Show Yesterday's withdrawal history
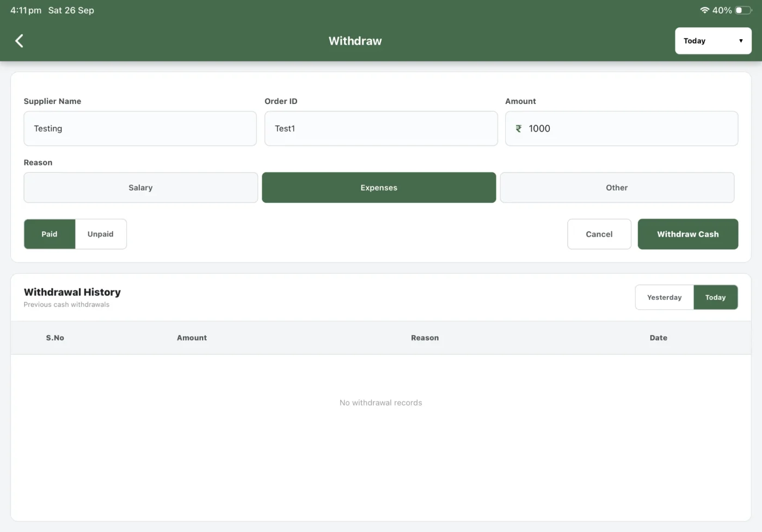This screenshot has width=762, height=532. (664, 298)
